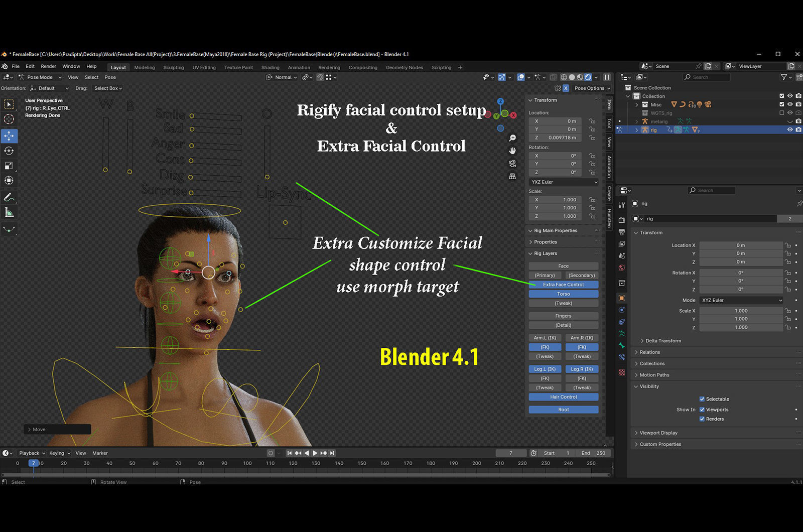
Task: Open the Orientation Default dropdown
Action: tap(49, 88)
